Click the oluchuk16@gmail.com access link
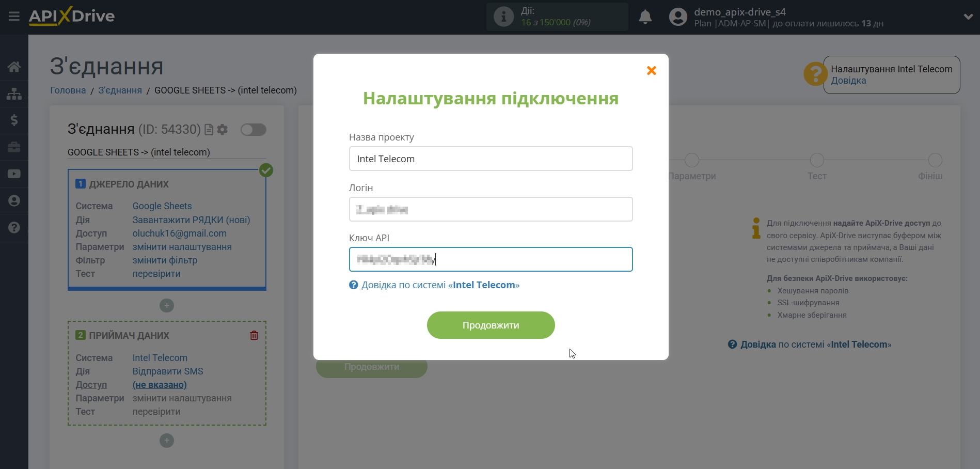Image resolution: width=980 pixels, height=469 pixels. point(179,233)
